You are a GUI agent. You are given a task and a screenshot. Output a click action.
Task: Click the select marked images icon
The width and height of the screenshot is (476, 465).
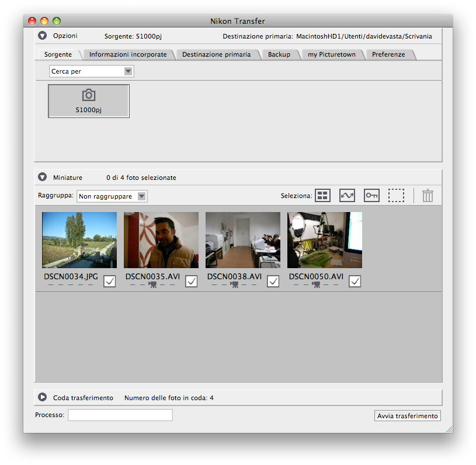coord(347,196)
